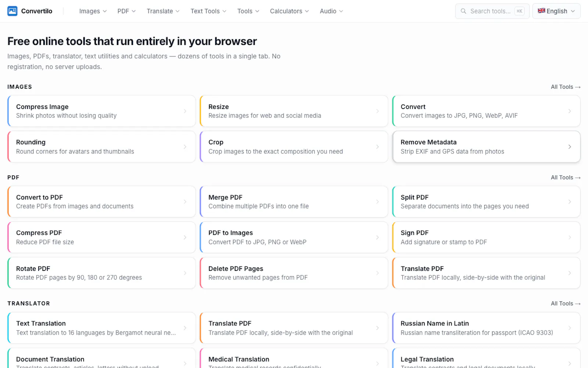The image size is (588, 368).
Task: Open the Remove Metadata tool
Action: 486,147
